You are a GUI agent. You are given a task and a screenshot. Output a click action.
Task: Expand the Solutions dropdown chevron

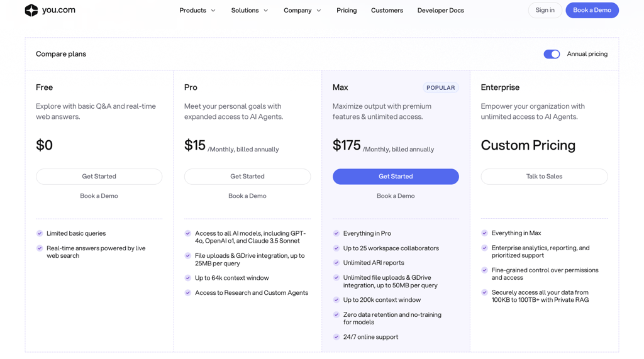[266, 11]
